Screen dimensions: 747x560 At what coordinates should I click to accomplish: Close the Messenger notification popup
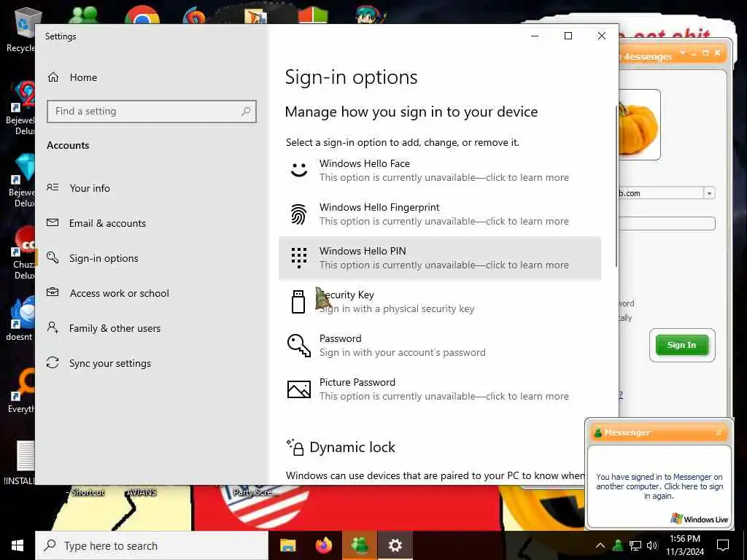click(x=719, y=432)
